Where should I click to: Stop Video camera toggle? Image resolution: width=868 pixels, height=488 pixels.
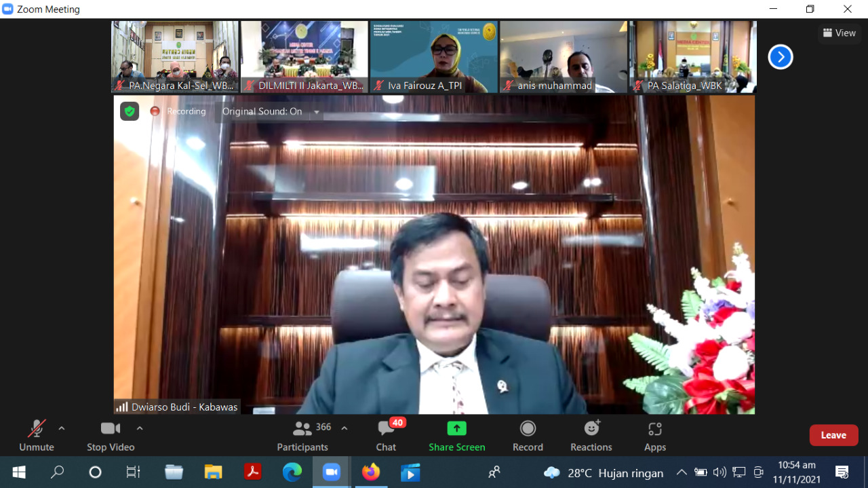[x=111, y=435]
